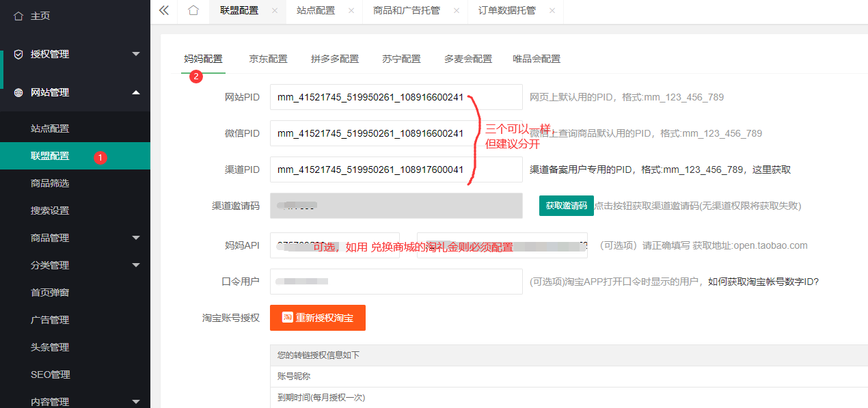Viewport: 868px width, 408px height.
Task: Click the home icon beside 主页 in sidebar
Action: tap(18, 16)
